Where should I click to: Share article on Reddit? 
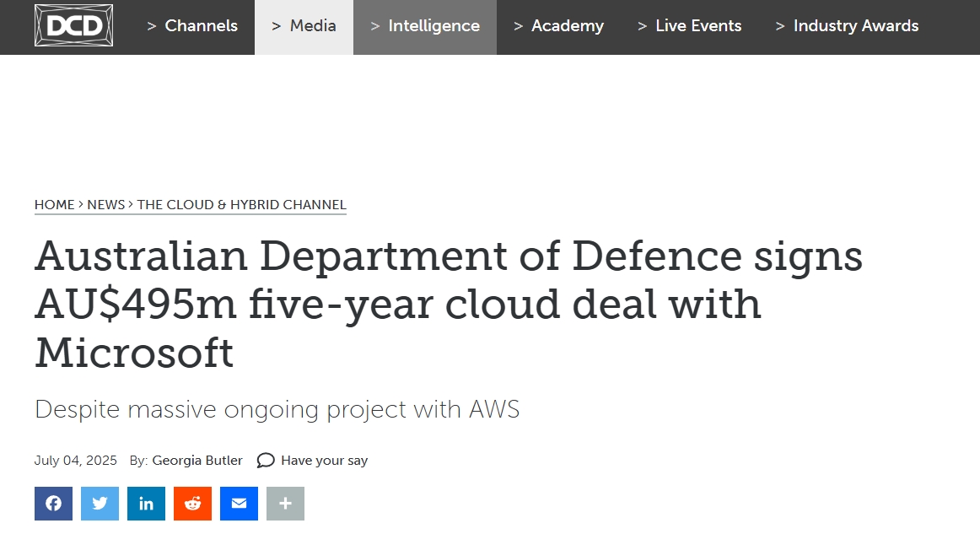[192, 504]
